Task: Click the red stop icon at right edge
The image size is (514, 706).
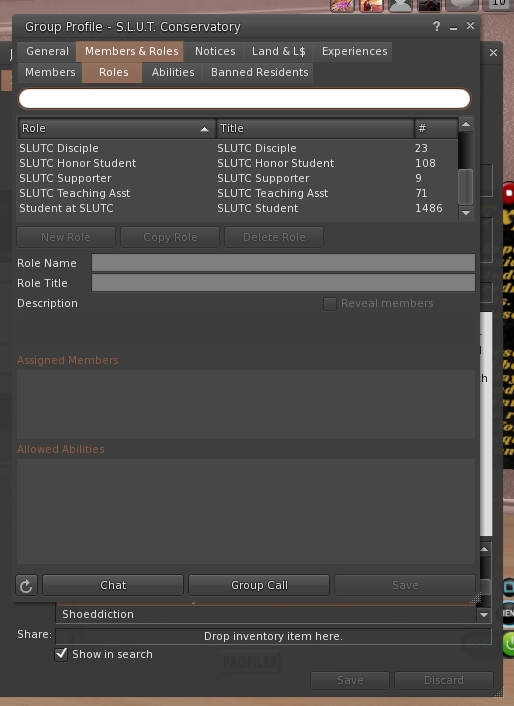Action: (x=509, y=193)
